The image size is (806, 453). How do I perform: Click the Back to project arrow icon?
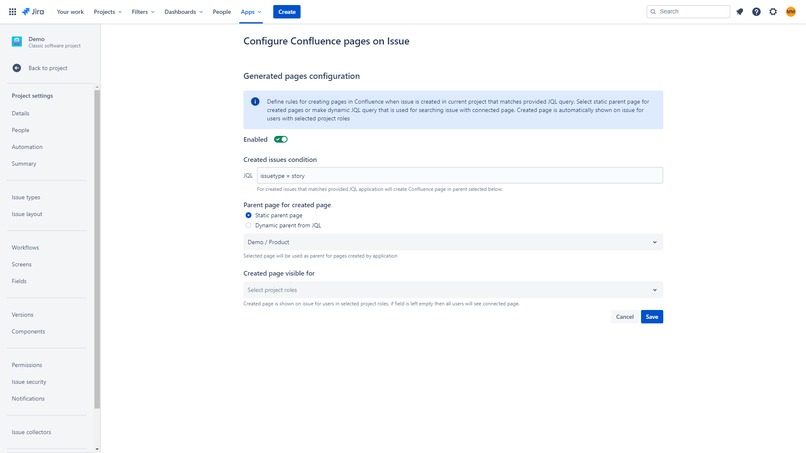click(x=16, y=68)
